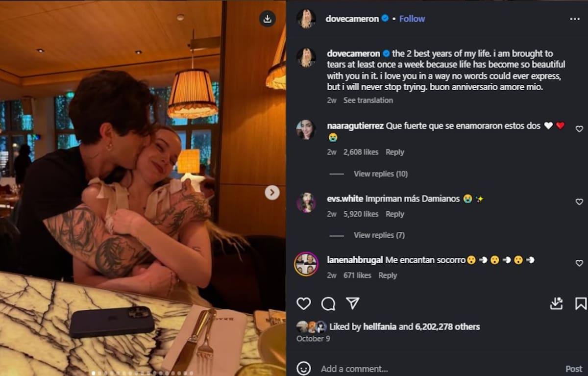Image resolution: width=588 pixels, height=376 pixels.
Task: Like evs.white's comment with its heart
Action: 579,201
